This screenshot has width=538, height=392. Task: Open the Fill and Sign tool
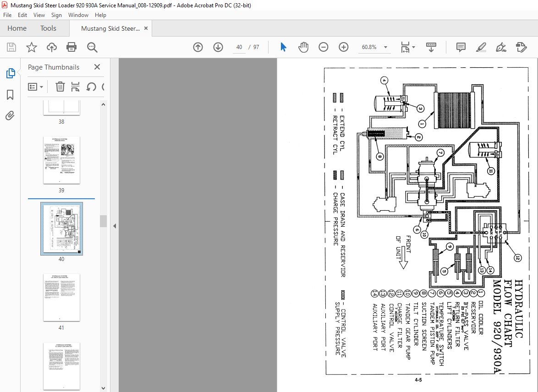[501, 47]
